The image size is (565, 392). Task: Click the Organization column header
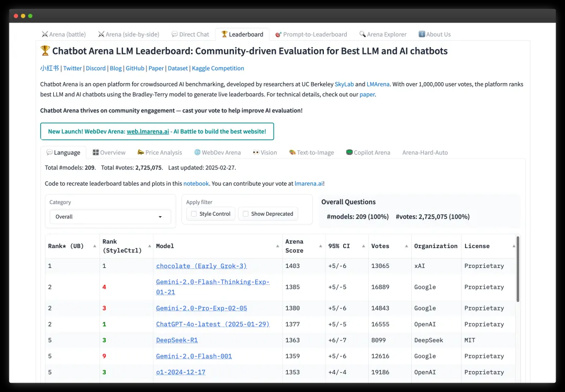tap(436, 246)
